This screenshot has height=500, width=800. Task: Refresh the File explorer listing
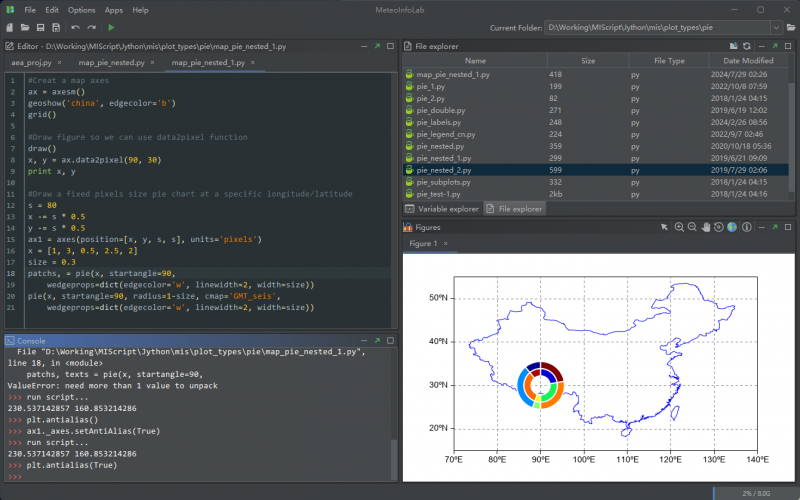(746, 46)
